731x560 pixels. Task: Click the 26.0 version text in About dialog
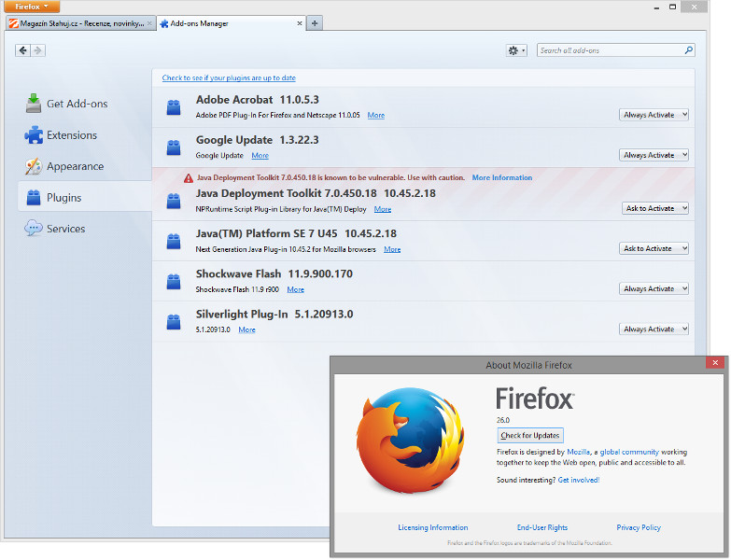(x=503, y=420)
